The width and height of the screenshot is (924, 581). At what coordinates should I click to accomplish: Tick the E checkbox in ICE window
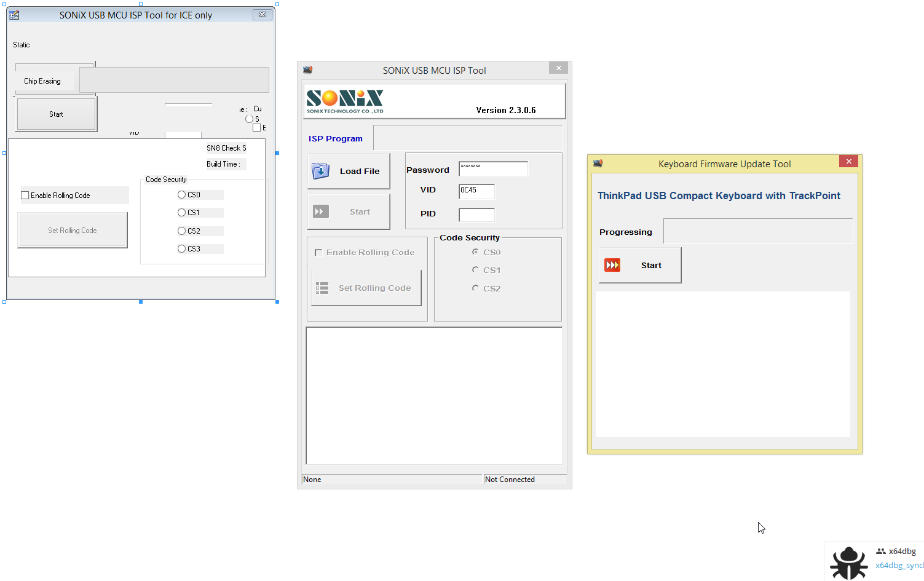[257, 128]
